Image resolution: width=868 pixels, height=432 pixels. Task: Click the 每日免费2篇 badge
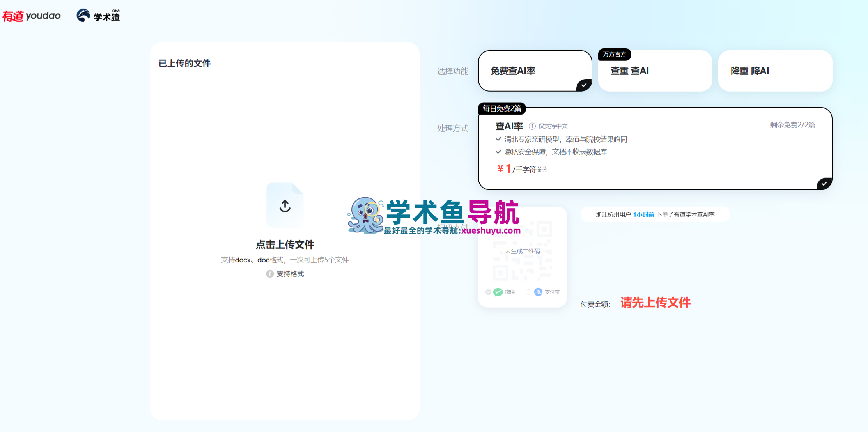coord(502,108)
